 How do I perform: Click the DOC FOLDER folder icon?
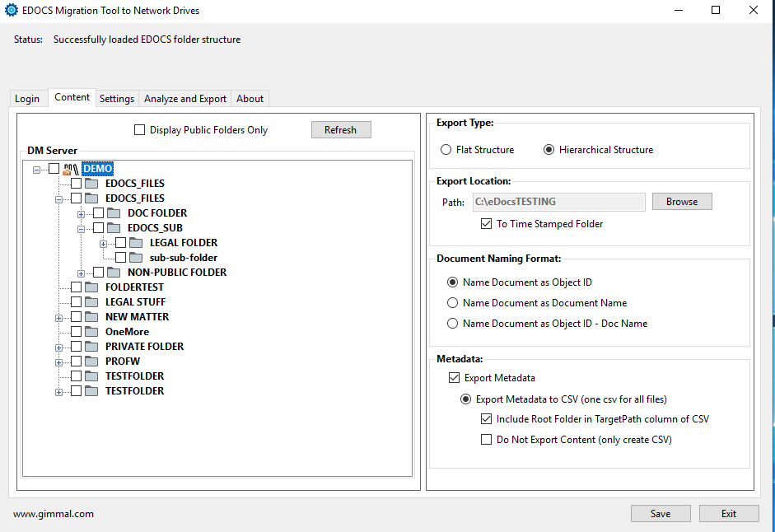[x=114, y=213]
